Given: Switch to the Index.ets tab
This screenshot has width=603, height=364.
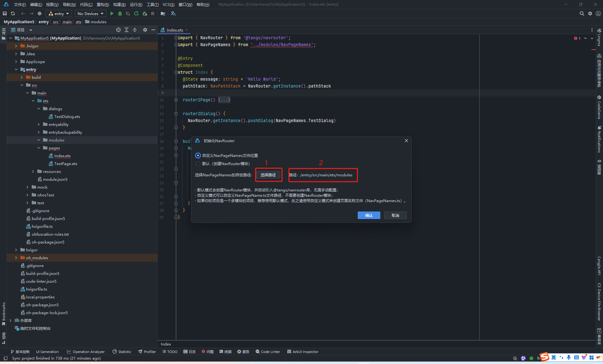Looking at the screenshot, I should click(175, 30).
